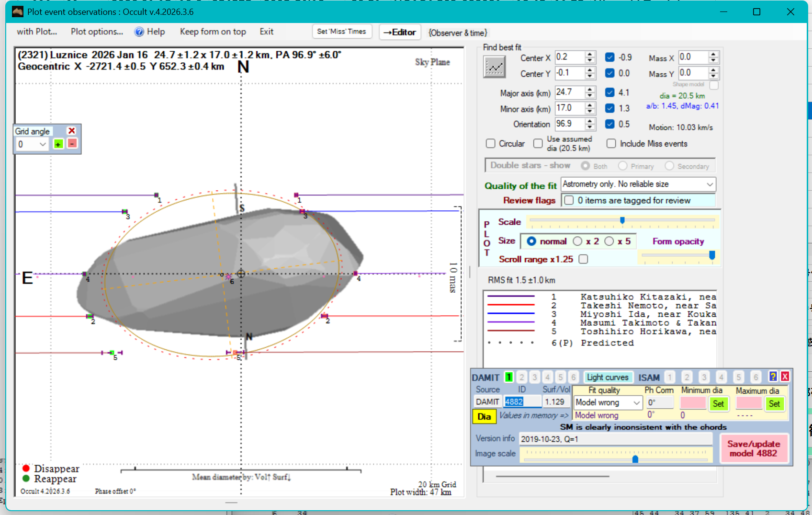Click the Version info text field
This screenshot has width=812, height=515.
[x=616, y=439]
